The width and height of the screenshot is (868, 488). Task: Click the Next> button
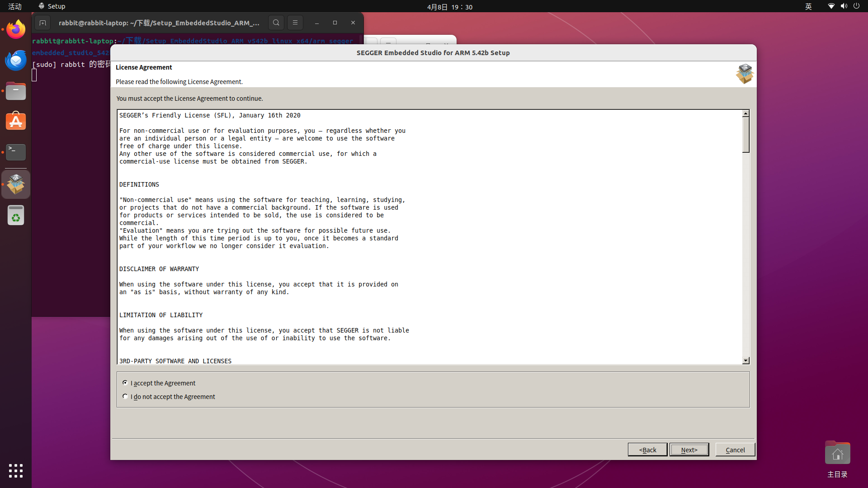[x=689, y=450]
